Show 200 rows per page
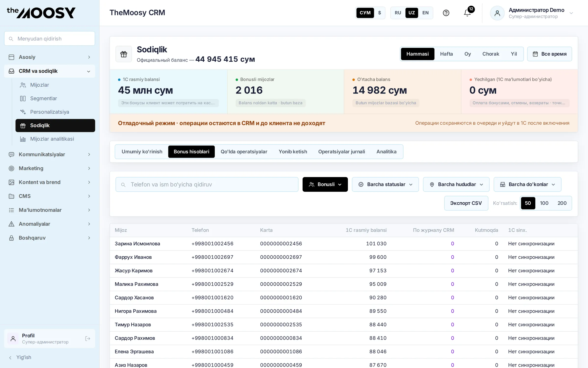 pyautogui.click(x=562, y=203)
